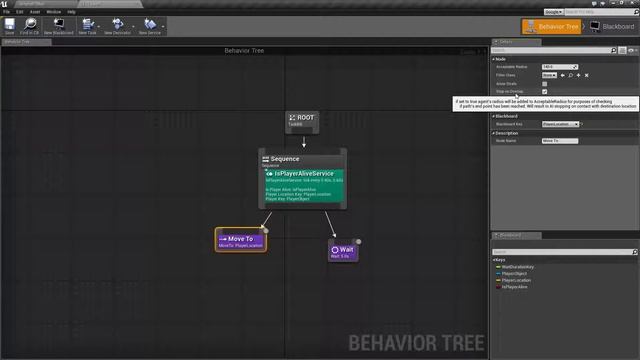Select the IsPlayerAliveService service block
The height and width of the screenshot is (360, 640).
304,186
